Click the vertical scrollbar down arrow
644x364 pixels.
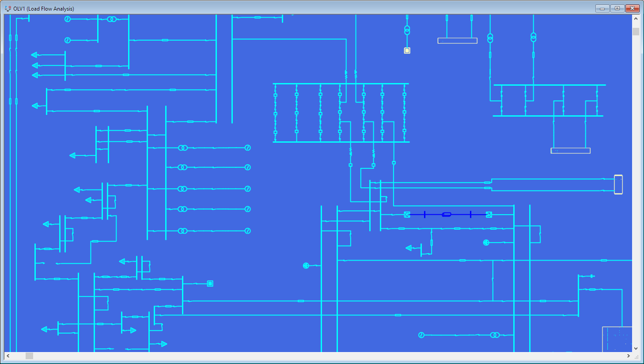(x=636, y=348)
